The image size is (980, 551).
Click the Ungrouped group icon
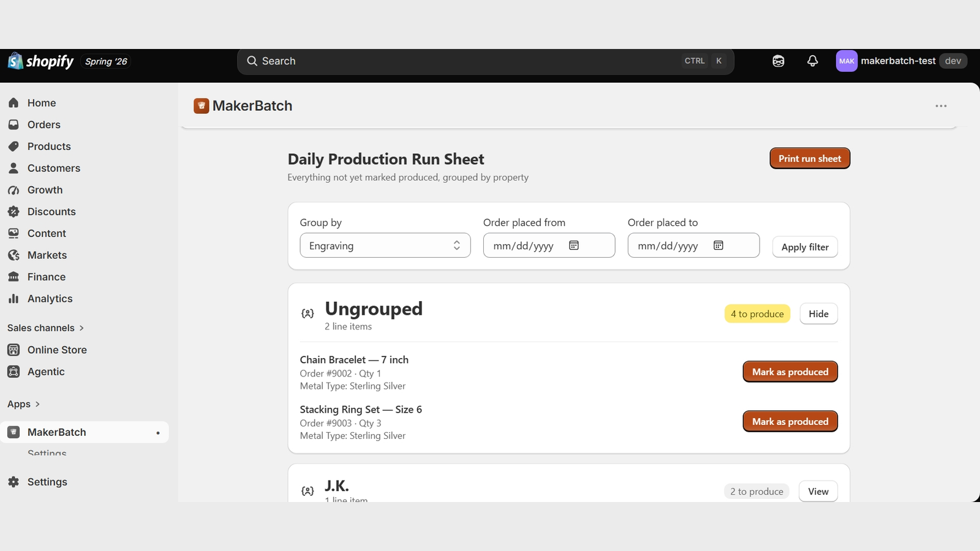307,313
